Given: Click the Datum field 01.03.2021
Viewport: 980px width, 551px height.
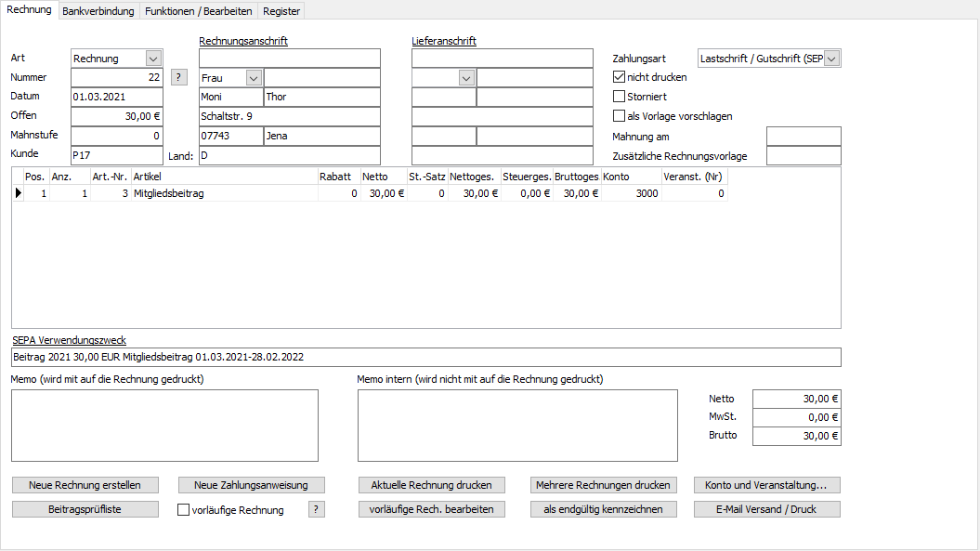Looking at the screenshot, I should coord(117,97).
